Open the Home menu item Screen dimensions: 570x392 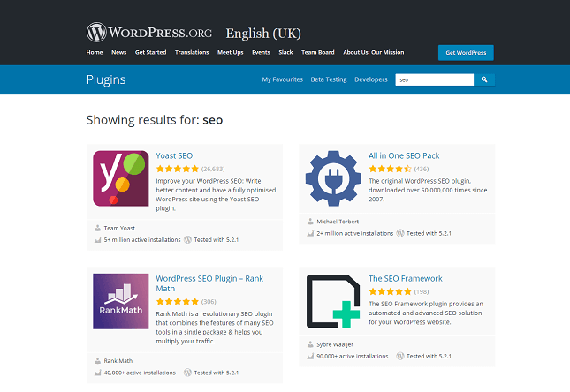coord(95,52)
